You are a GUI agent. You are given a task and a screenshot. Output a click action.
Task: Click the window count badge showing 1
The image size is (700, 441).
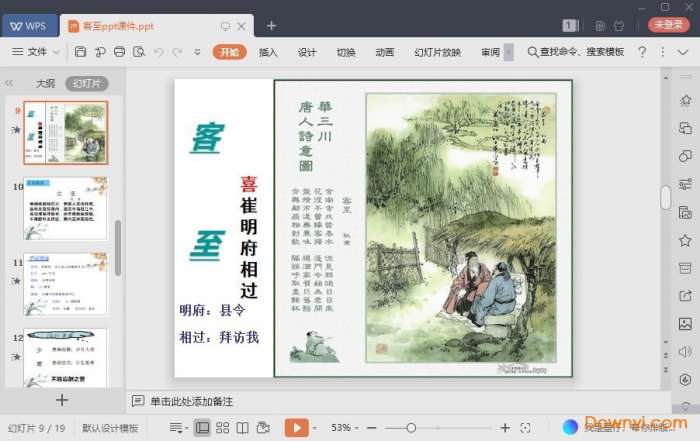click(x=569, y=26)
